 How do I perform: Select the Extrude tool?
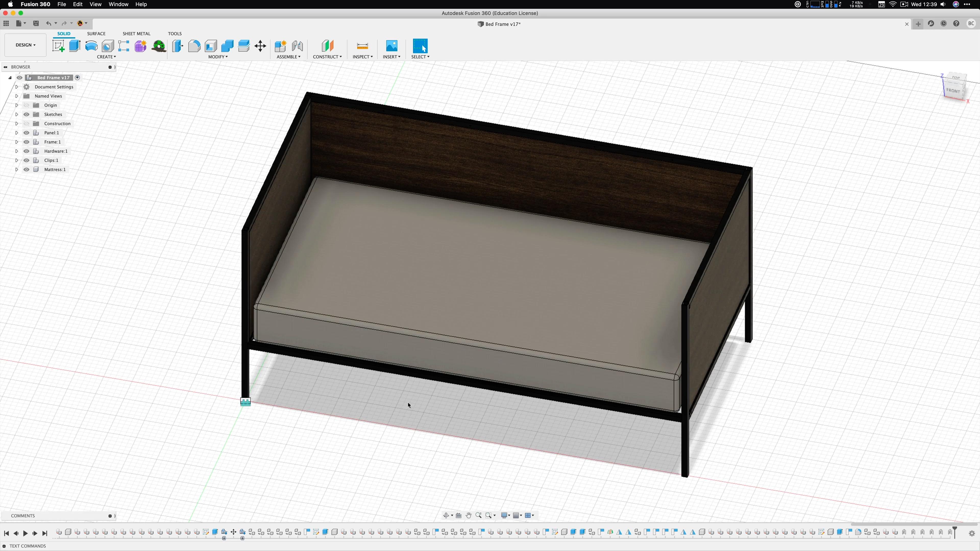[x=75, y=46]
